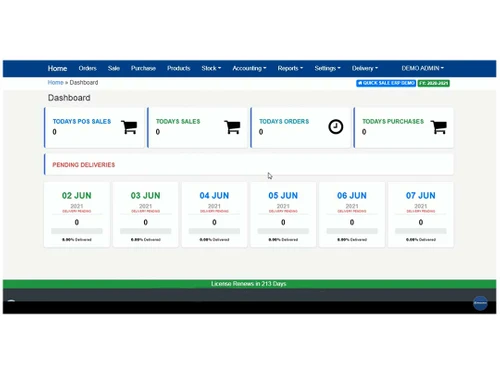Click the Todays POS Sales cart icon
500x375 pixels.
point(129,127)
